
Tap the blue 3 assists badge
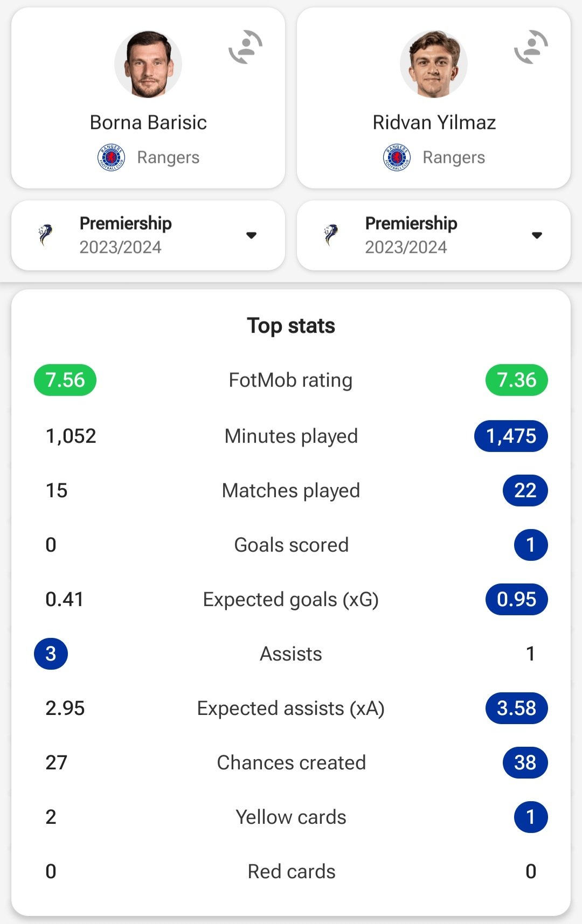tap(51, 654)
